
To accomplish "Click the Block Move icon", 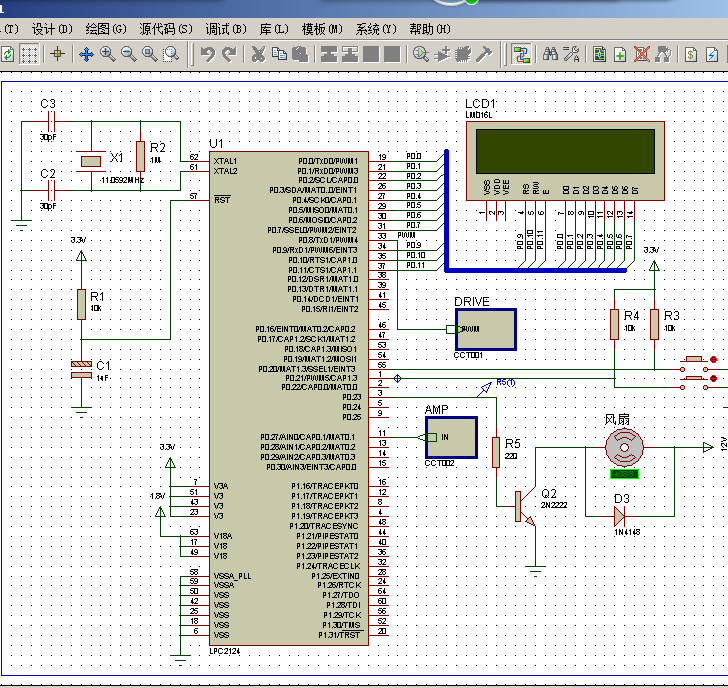I will tap(350, 54).
